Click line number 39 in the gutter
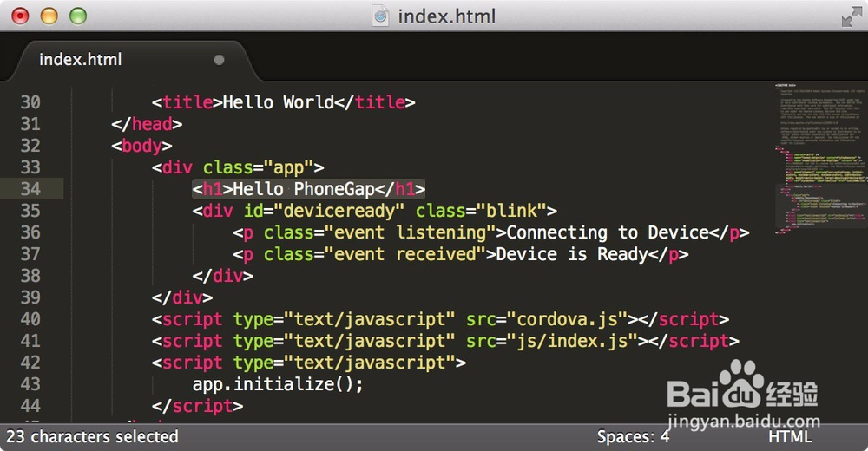Screen dimensions: 868x451 click(x=30, y=297)
